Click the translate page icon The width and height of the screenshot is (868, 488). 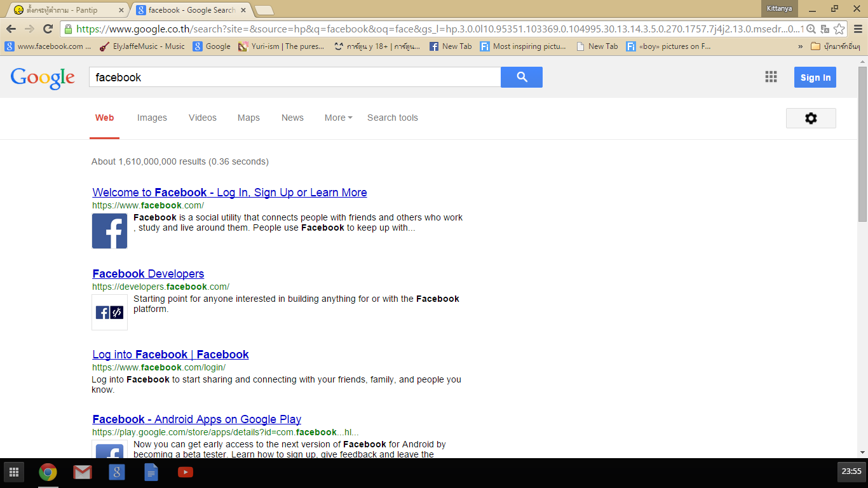click(x=825, y=29)
